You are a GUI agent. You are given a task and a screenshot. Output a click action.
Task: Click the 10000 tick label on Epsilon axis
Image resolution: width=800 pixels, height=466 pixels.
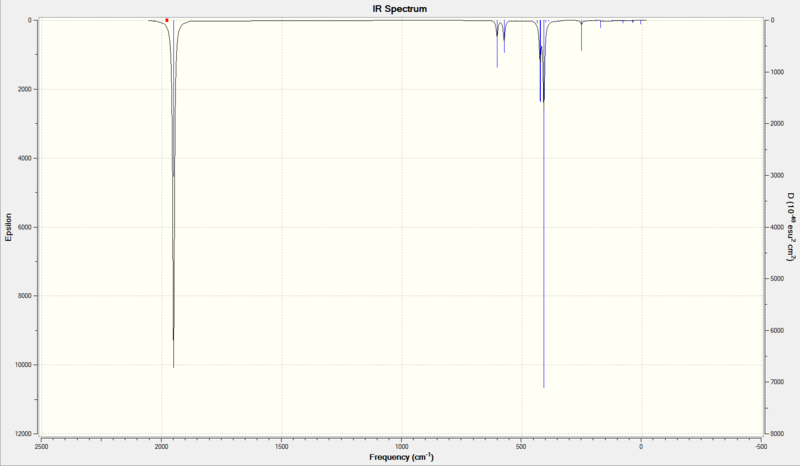23,365
